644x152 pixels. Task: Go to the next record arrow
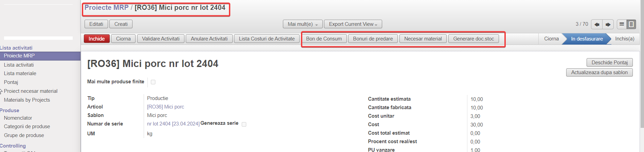pos(608,24)
